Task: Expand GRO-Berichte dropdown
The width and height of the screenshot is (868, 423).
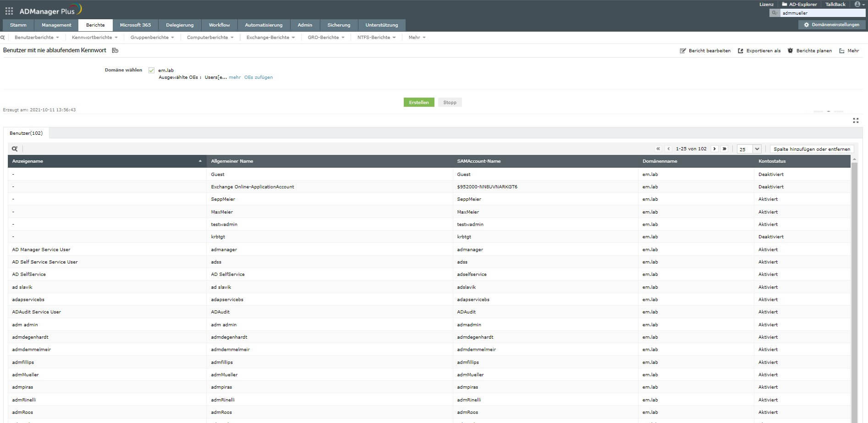Action: (x=326, y=38)
